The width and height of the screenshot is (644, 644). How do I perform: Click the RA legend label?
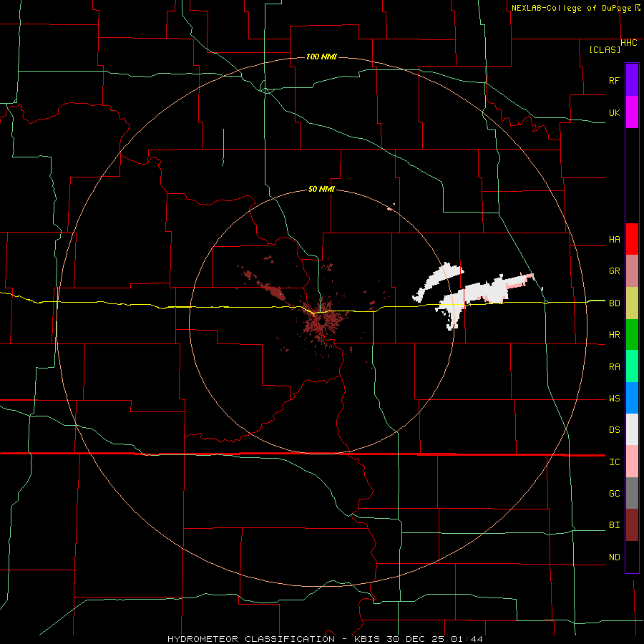tap(614, 367)
